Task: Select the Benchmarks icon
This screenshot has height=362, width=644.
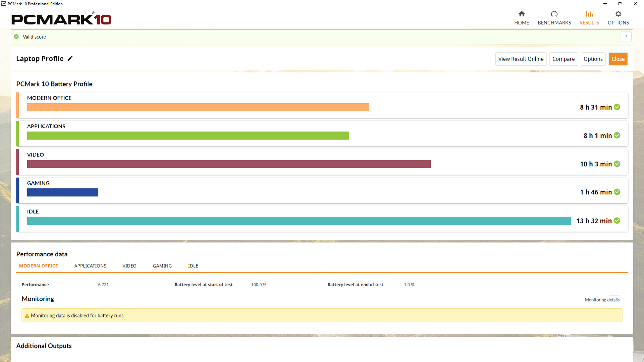Action: pos(554,17)
